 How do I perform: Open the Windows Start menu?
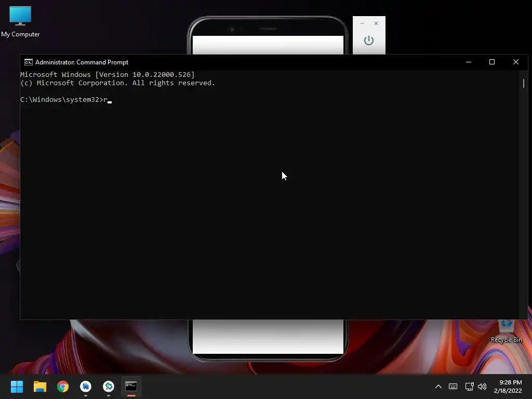point(17,387)
